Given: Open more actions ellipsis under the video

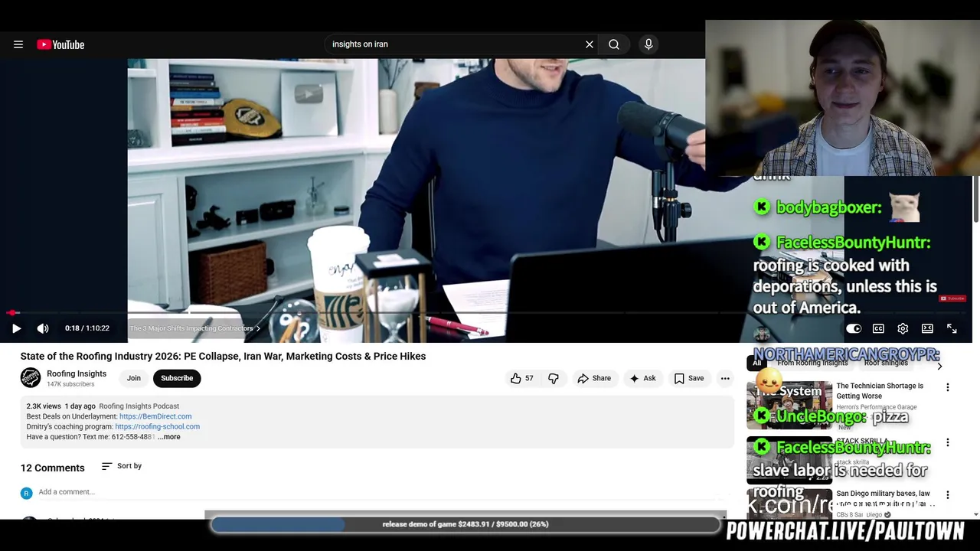Looking at the screenshot, I should 725,378.
